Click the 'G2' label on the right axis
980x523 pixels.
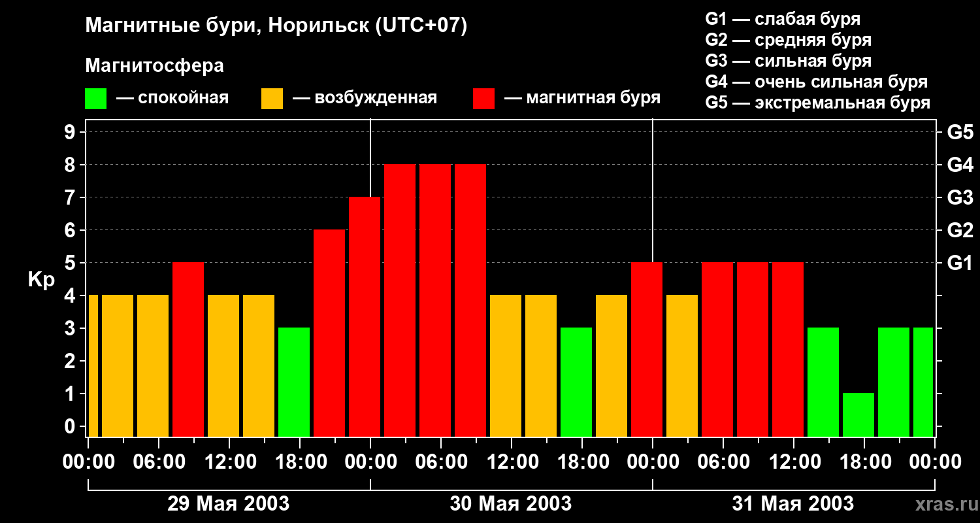(960, 230)
